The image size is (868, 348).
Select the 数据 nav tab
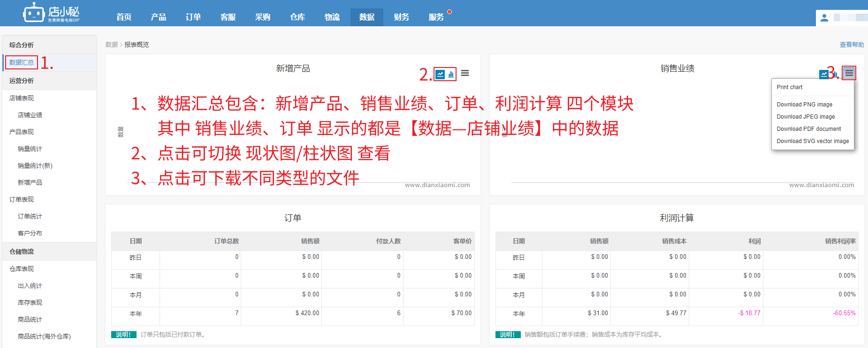pos(367,17)
